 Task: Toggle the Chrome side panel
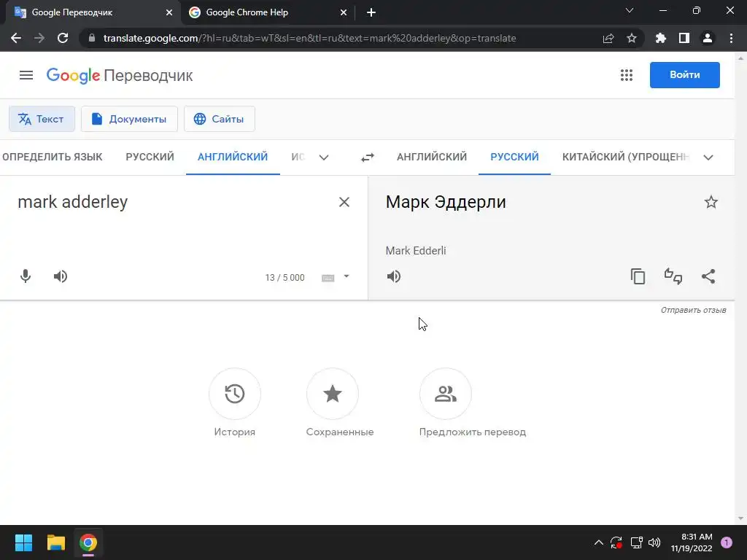684,38
